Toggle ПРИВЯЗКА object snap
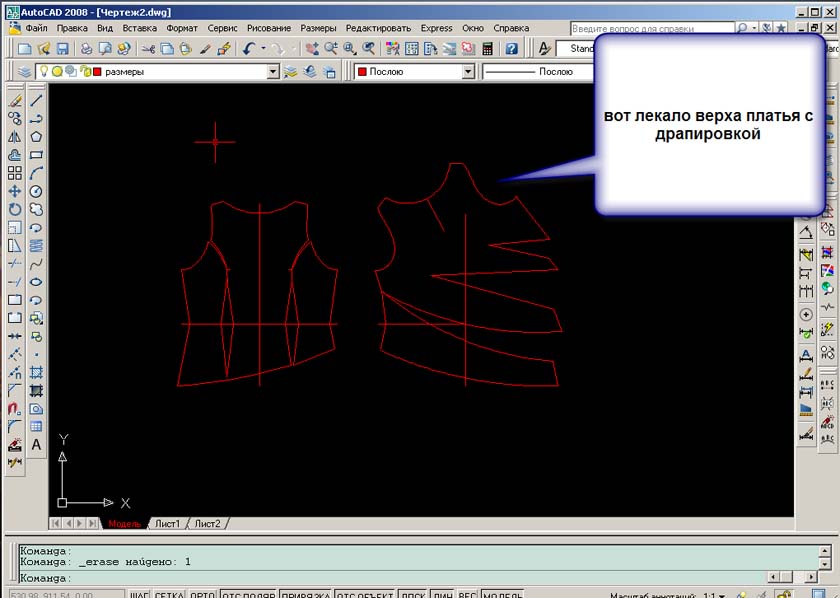840x598 pixels. [x=306, y=595]
